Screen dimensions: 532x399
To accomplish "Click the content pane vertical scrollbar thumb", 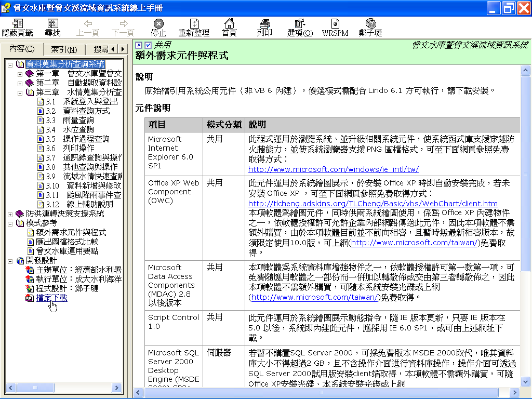I will 526,174.
